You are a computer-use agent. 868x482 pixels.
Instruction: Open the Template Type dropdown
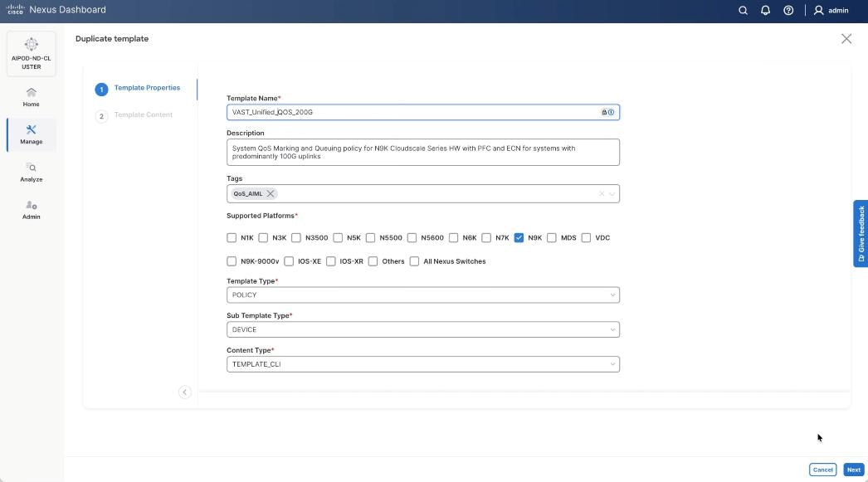pyautogui.click(x=422, y=295)
